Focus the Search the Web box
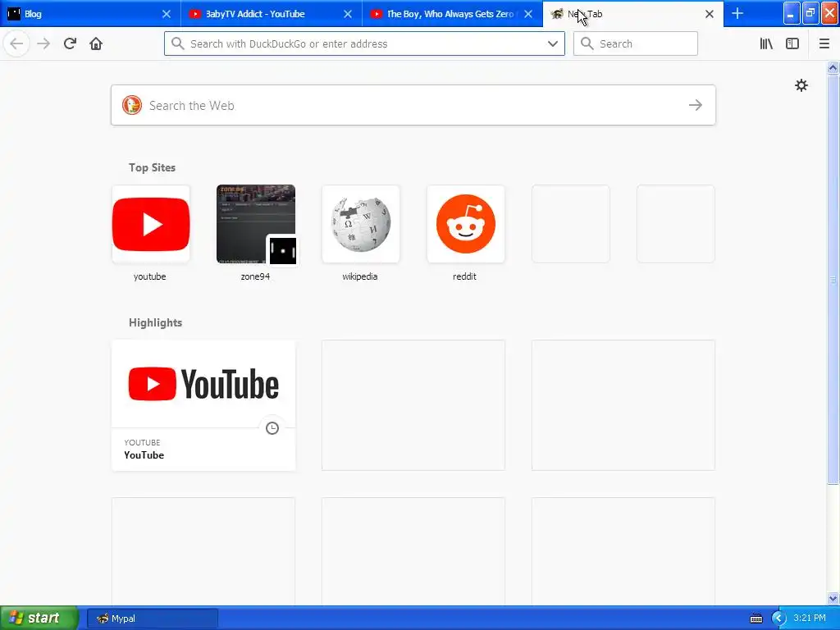The width and height of the screenshot is (840, 630). tap(413, 105)
